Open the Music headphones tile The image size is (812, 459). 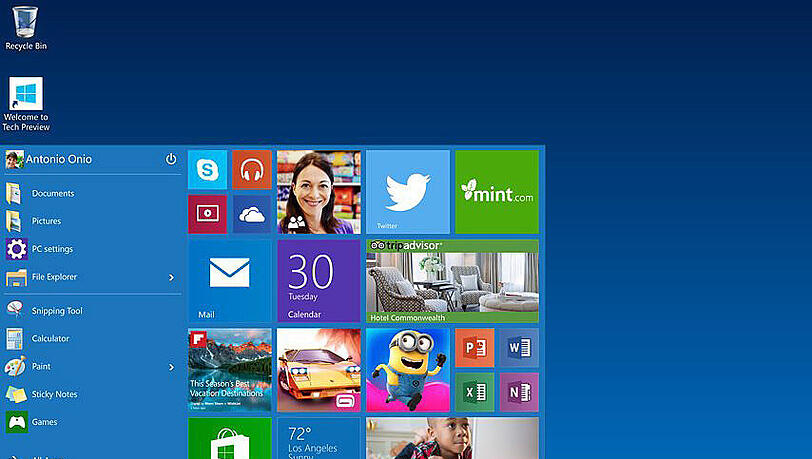[x=252, y=170]
